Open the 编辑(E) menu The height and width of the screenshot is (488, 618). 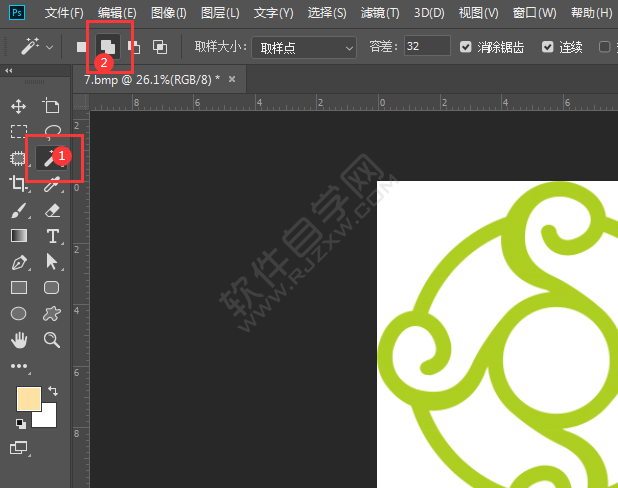tap(117, 13)
